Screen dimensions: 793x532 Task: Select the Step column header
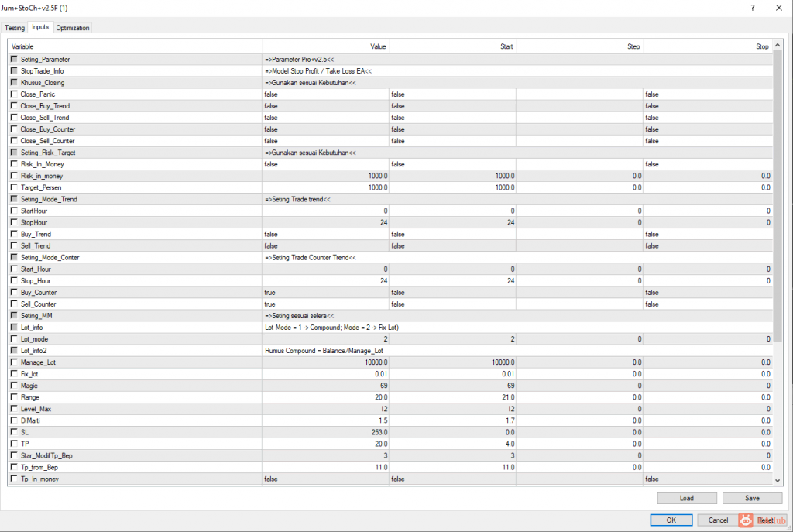point(579,46)
